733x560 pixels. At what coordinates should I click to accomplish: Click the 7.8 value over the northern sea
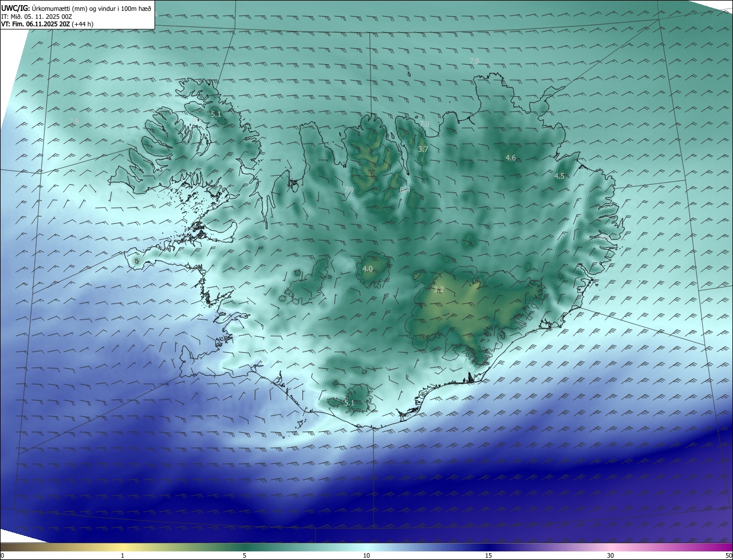[474, 61]
